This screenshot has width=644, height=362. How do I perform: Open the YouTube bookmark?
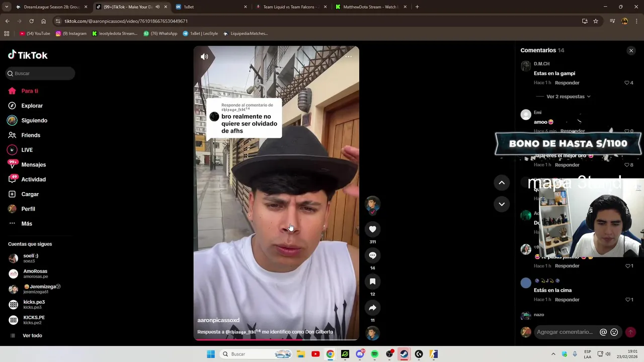35,34
